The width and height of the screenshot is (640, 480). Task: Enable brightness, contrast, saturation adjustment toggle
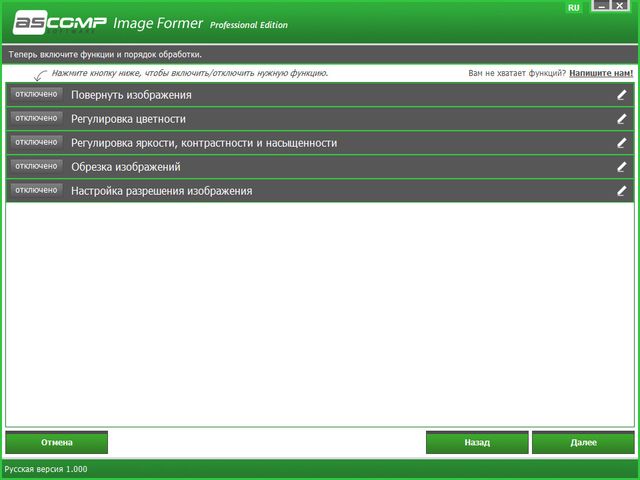coord(36,142)
